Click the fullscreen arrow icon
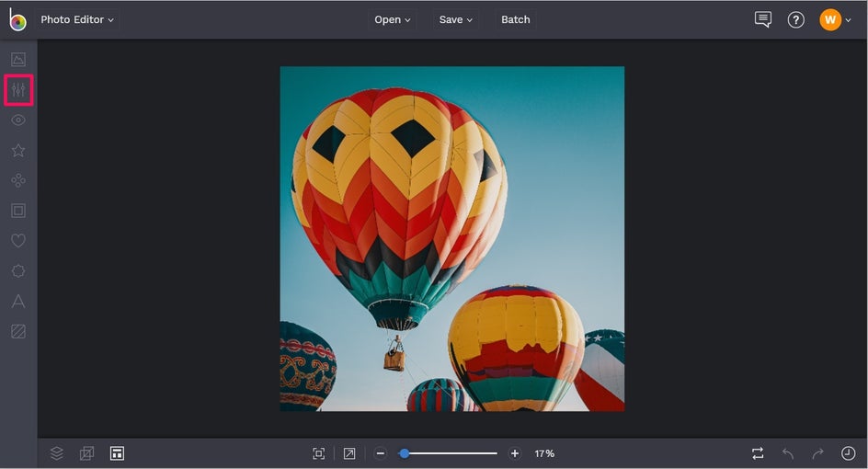This screenshot has height=469, width=868. pyautogui.click(x=349, y=453)
